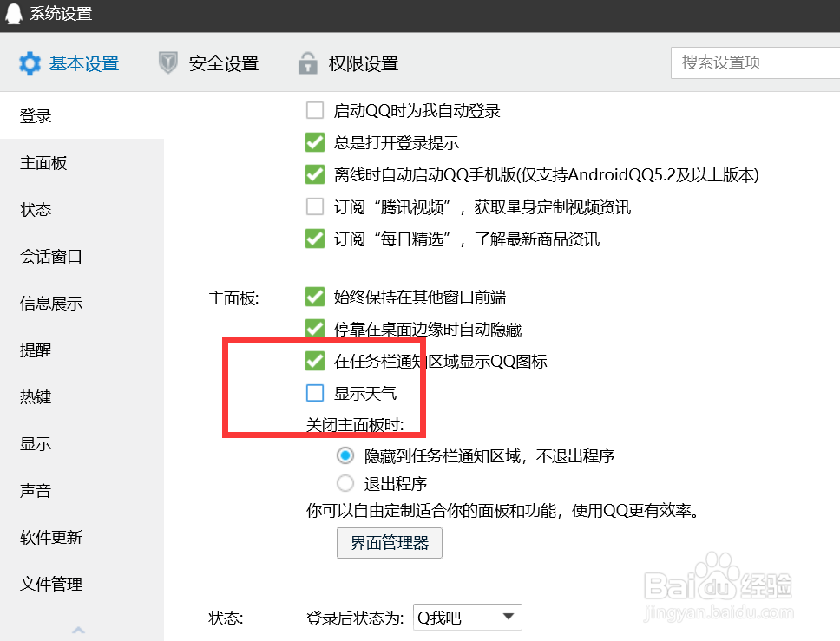This screenshot has width=840, height=641.
Task: Select 状态 in the left sidebar
Action: [x=36, y=209]
